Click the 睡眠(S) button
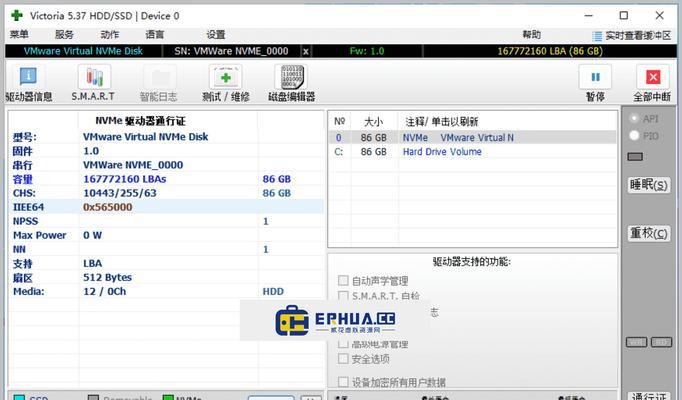The height and width of the screenshot is (400, 682). (649, 185)
